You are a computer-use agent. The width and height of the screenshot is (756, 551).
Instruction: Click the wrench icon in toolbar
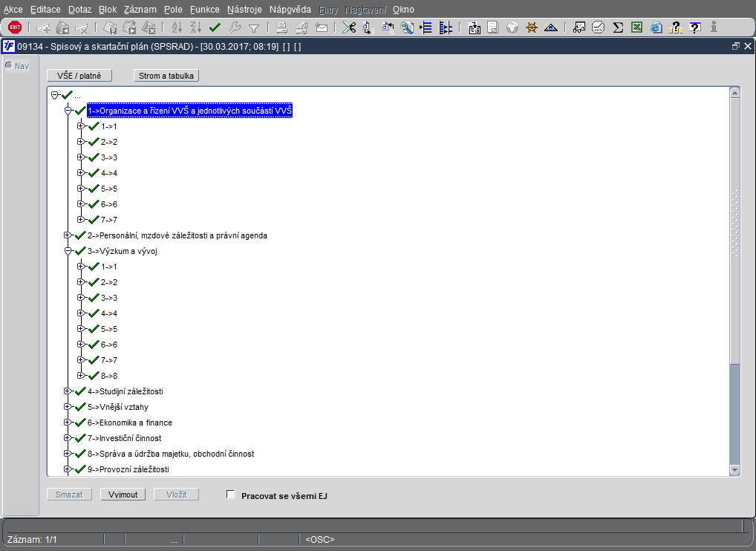click(x=235, y=27)
